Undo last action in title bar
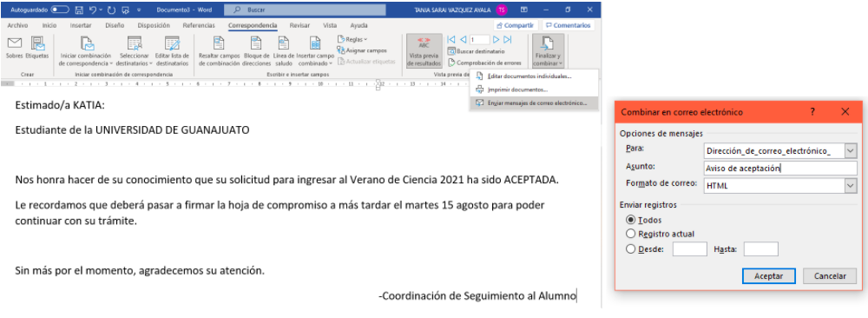 coord(93,10)
